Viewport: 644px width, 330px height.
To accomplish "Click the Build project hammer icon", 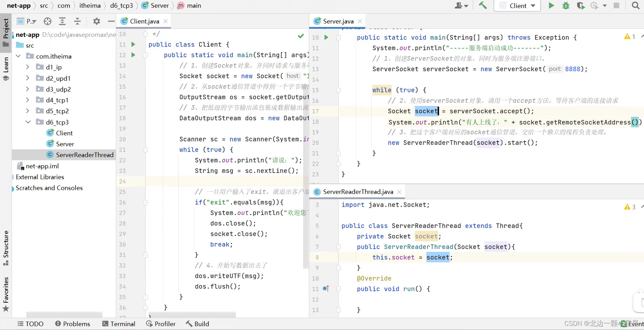I will (483, 6).
